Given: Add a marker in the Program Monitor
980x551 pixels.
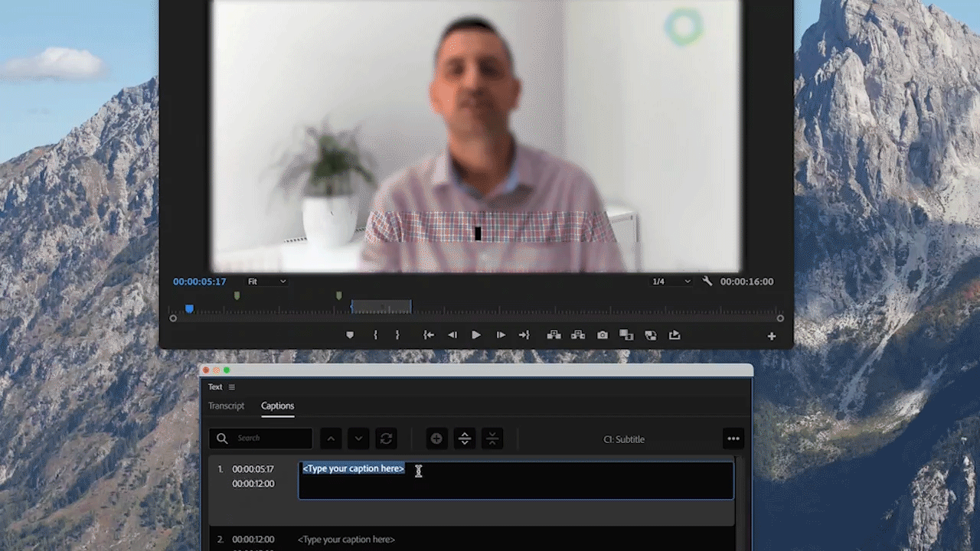Looking at the screenshot, I should [x=350, y=335].
